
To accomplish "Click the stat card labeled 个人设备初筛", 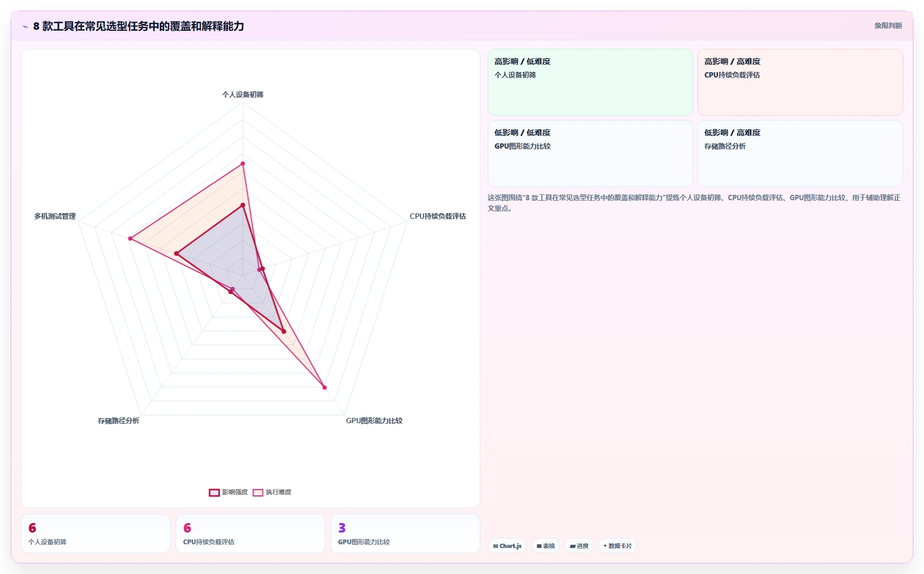I will click(96, 533).
